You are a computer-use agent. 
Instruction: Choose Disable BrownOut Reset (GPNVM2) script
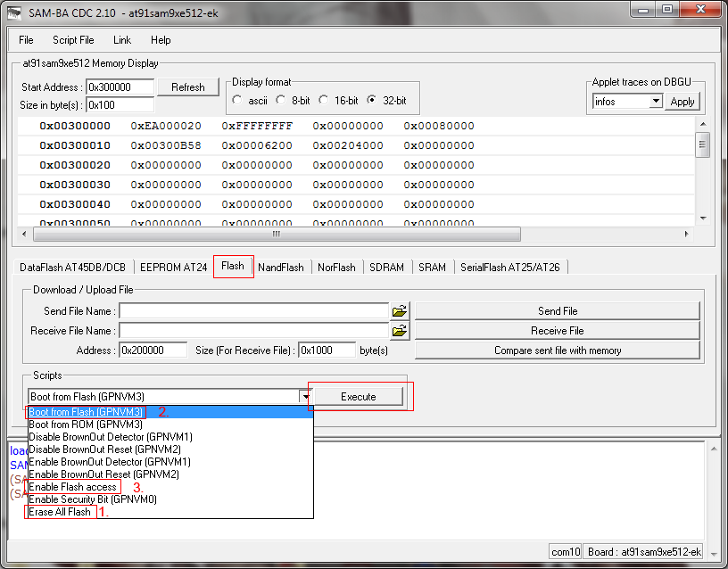tap(170, 449)
